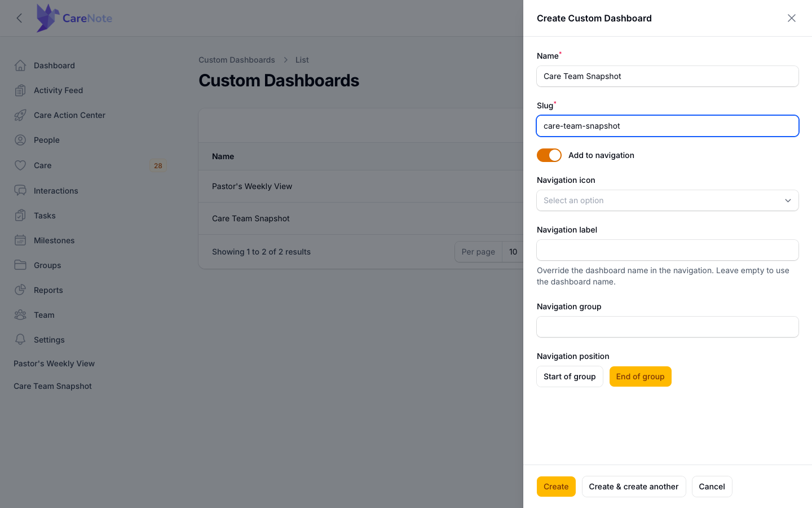Select Start of group position
The height and width of the screenshot is (508, 812).
click(570, 376)
